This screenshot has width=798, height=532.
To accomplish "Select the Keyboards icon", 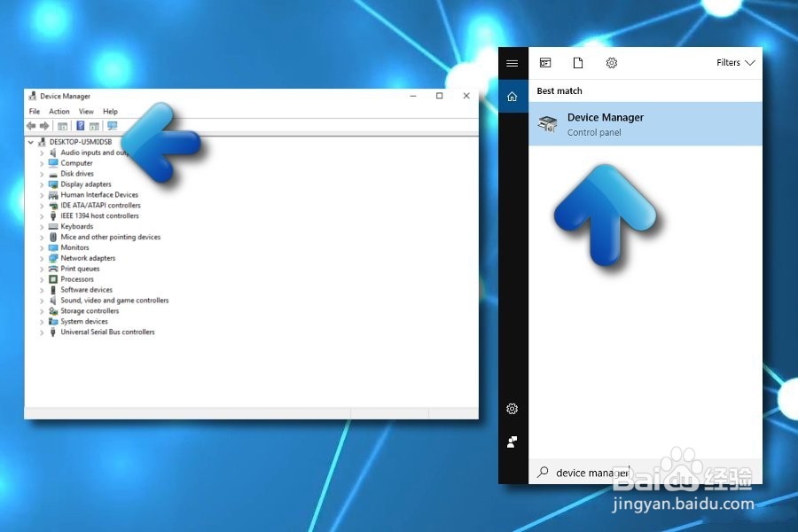I will pos(53,227).
